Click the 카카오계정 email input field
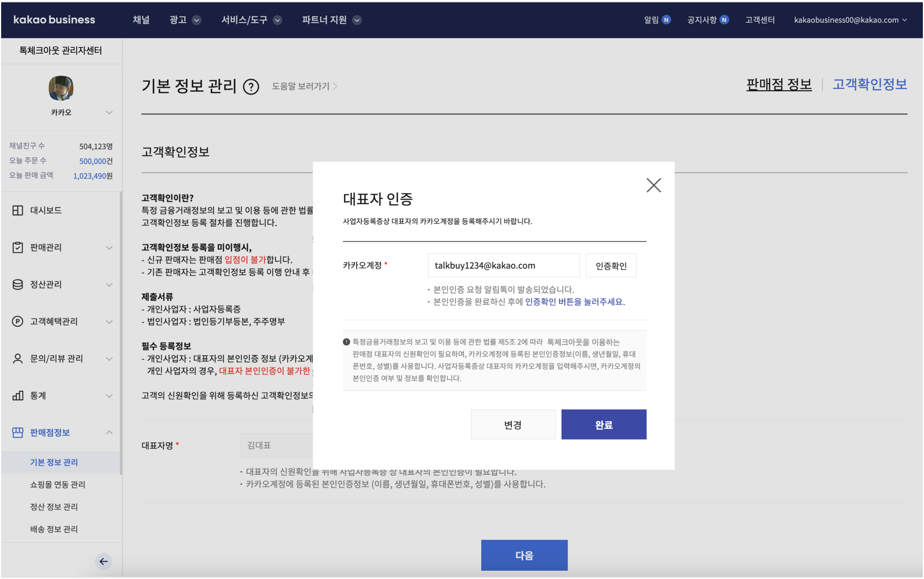924x579 pixels. pos(503,266)
